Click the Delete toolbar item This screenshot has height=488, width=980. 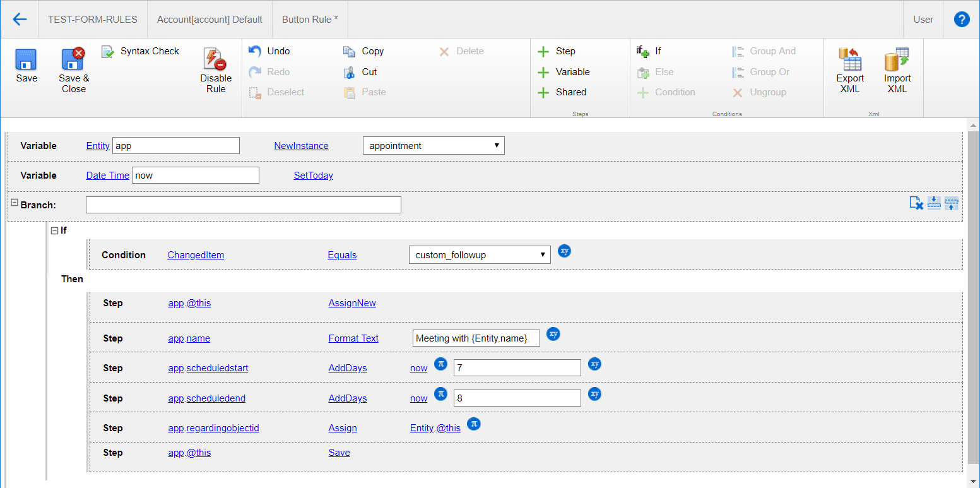(461, 51)
